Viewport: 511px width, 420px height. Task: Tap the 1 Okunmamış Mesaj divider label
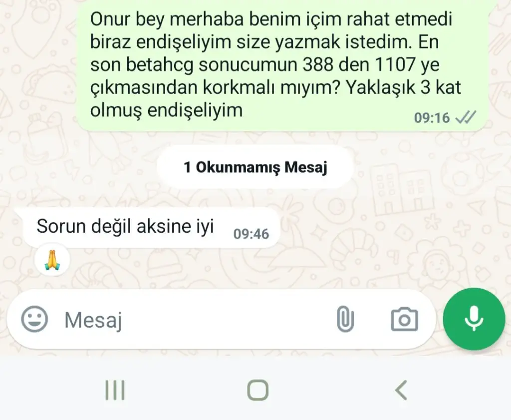(x=255, y=167)
